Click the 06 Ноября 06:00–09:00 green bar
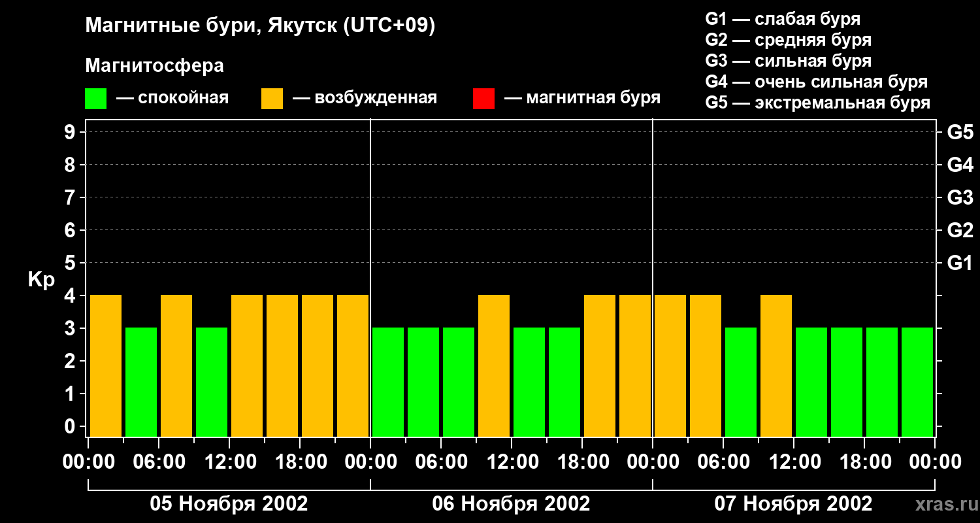This screenshot has width=980, height=523. (459, 382)
